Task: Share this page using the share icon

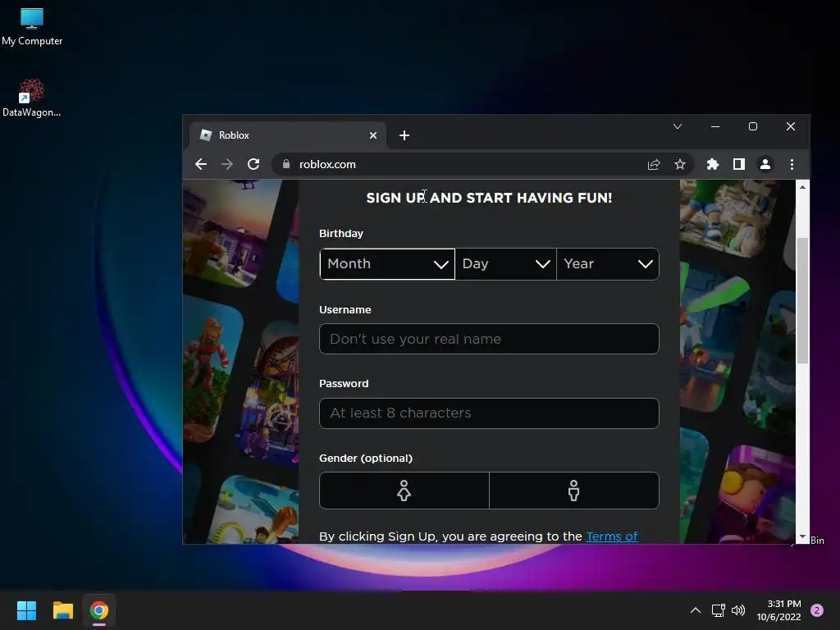Action: (x=654, y=164)
